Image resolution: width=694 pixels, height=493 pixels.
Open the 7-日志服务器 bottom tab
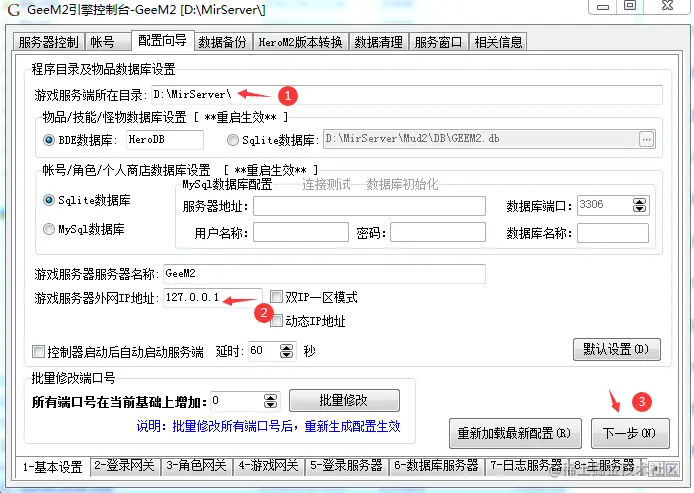pos(527,466)
